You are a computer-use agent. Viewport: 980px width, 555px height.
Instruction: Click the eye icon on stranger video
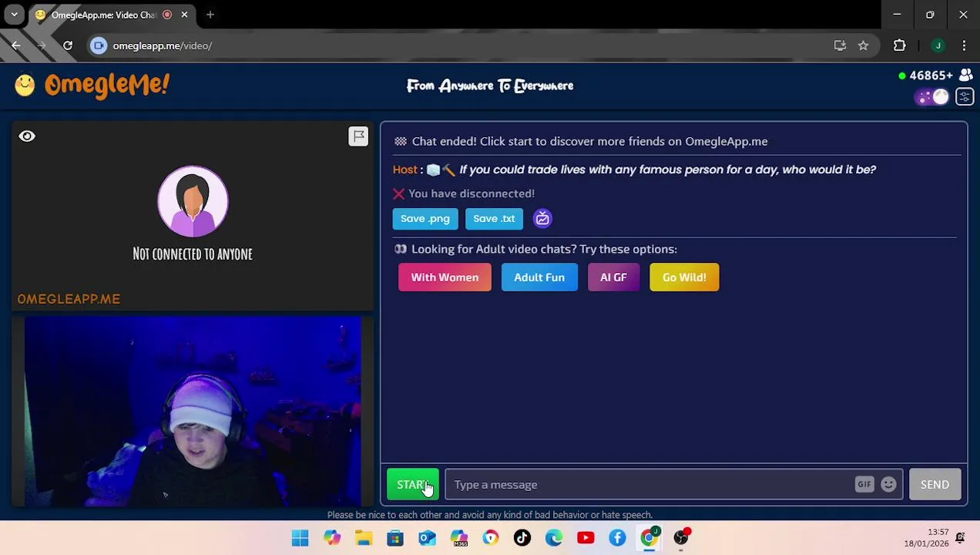point(27,136)
